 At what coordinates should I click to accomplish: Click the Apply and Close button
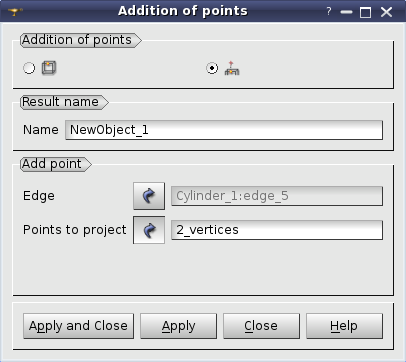[78, 326]
